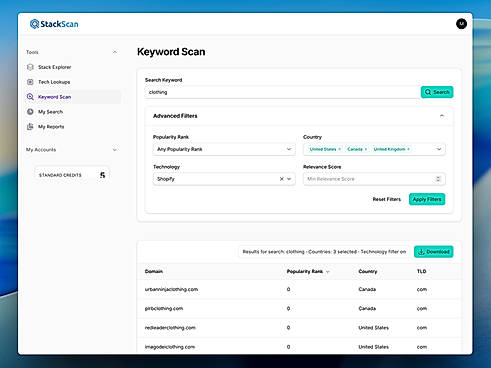
Task: Download the search results
Action: point(433,252)
